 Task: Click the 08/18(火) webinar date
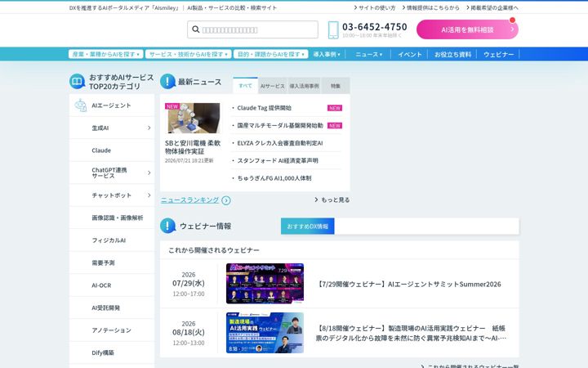point(189,332)
